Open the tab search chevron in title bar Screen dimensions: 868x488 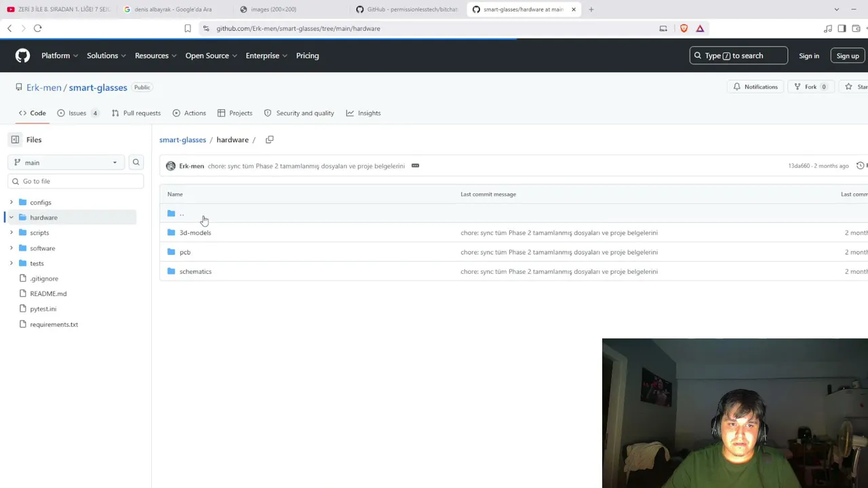tap(836, 9)
